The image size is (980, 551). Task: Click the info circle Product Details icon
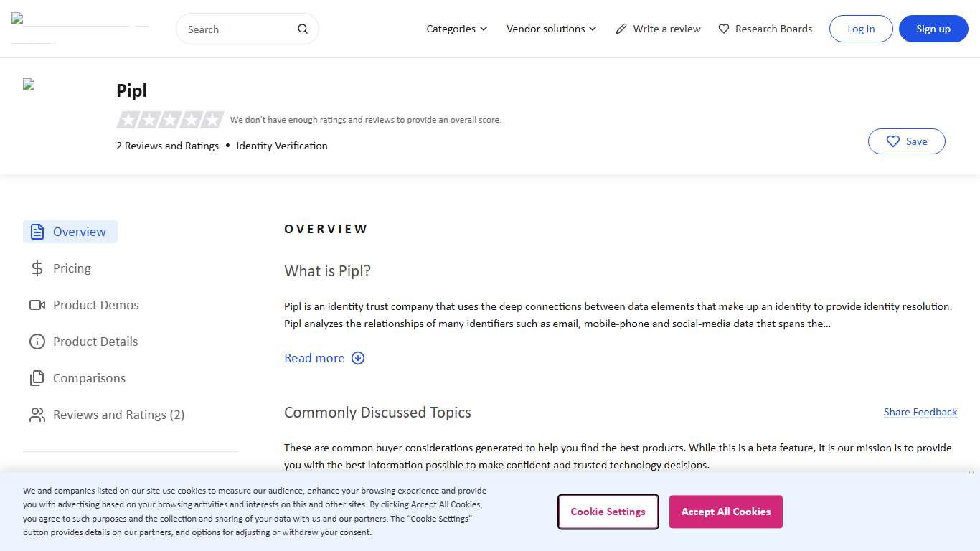37,342
